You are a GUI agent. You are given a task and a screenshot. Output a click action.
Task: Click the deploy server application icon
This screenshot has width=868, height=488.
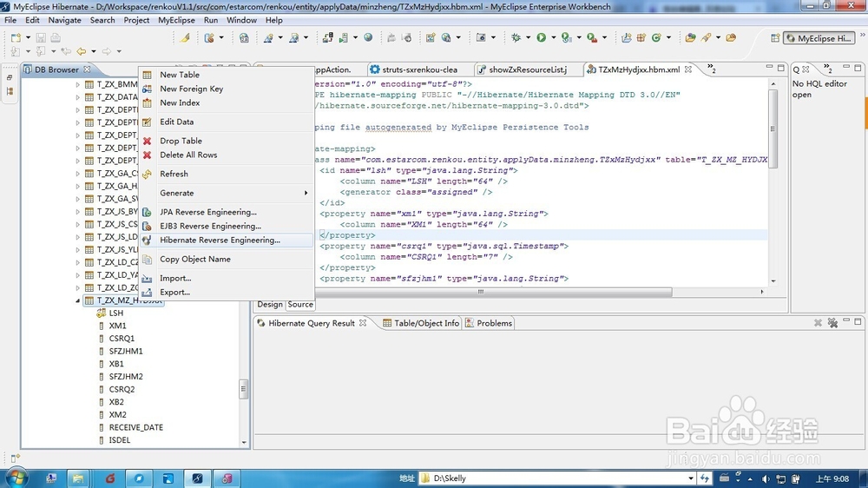pyautogui.click(x=328, y=37)
